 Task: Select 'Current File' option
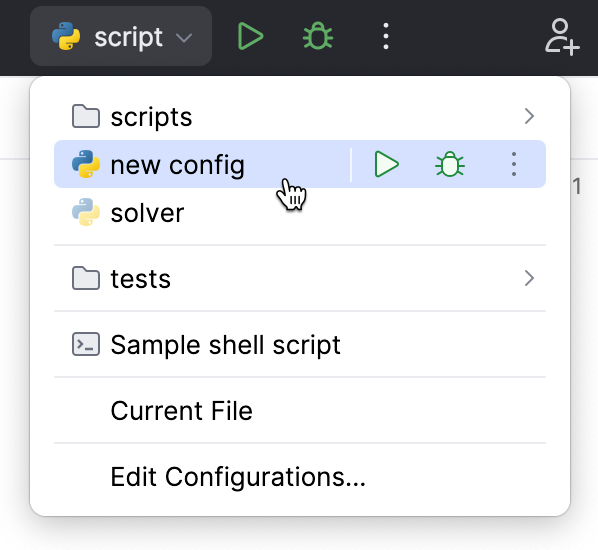[x=300, y=410]
